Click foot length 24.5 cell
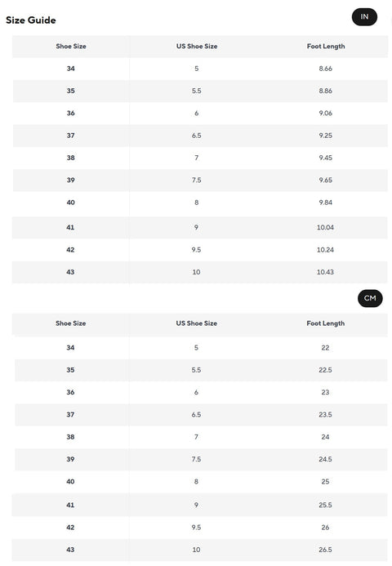This screenshot has width=392, height=566. (x=325, y=459)
